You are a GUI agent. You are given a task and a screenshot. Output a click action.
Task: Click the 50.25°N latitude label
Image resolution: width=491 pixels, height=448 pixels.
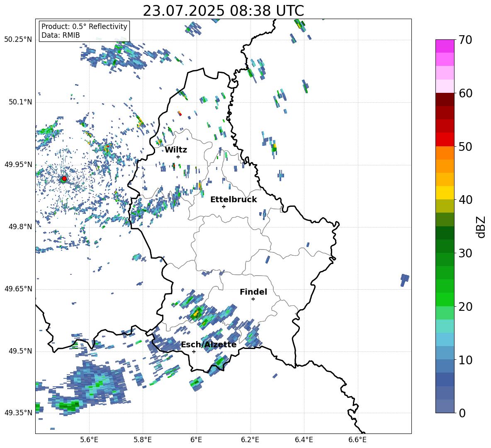[18, 40]
